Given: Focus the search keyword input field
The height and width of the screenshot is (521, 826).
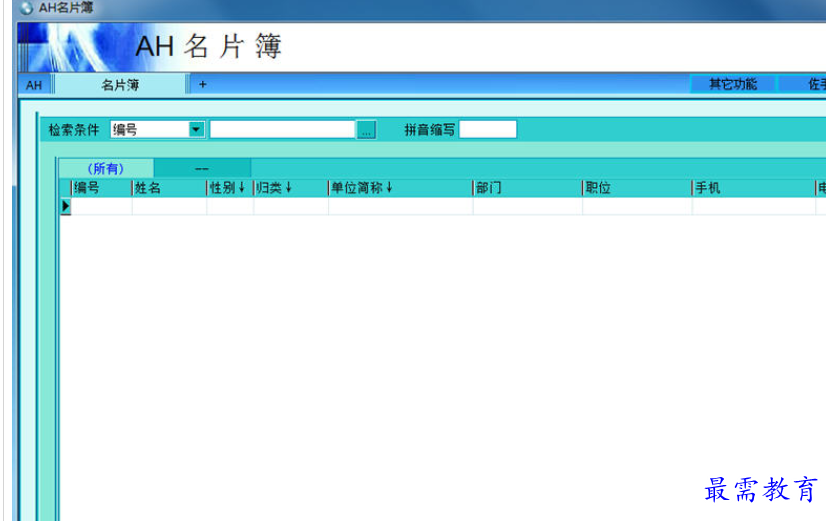Looking at the screenshot, I should pos(283,130).
